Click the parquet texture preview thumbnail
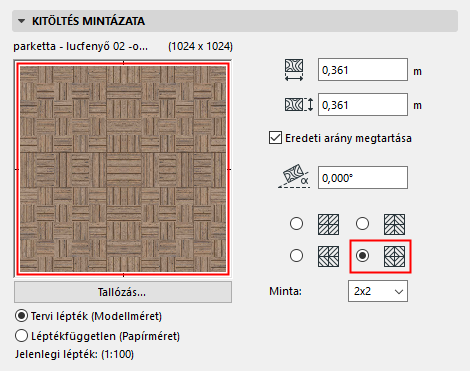Image resolution: width=470 pixels, height=371 pixels. [x=123, y=169]
